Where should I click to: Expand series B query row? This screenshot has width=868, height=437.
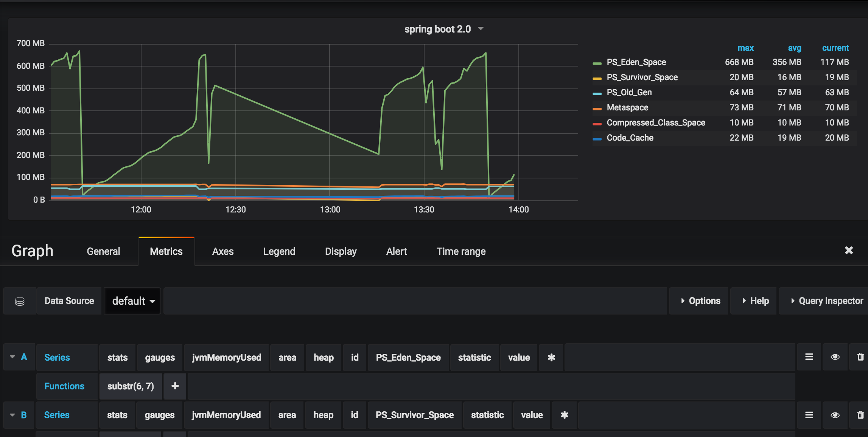coord(12,415)
